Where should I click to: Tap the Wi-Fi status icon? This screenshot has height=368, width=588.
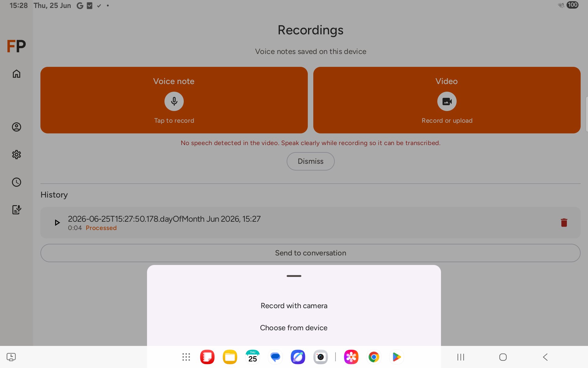(x=561, y=5)
